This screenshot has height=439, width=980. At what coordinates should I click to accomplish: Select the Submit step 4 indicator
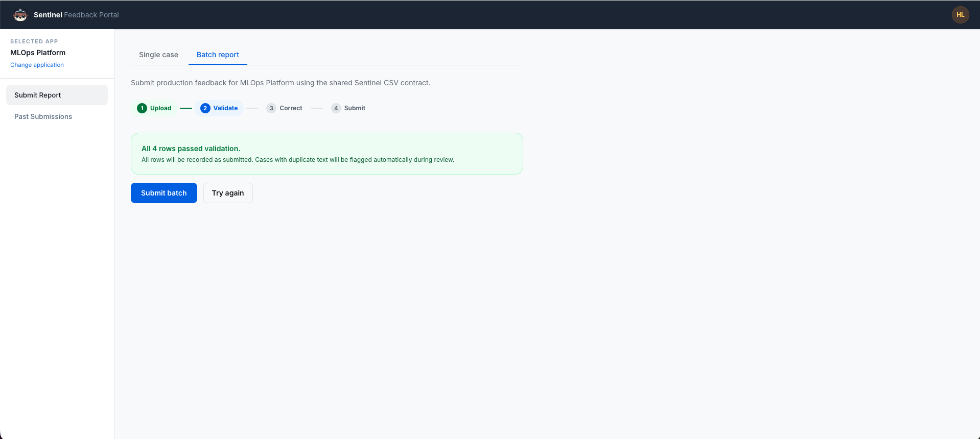(348, 108)
